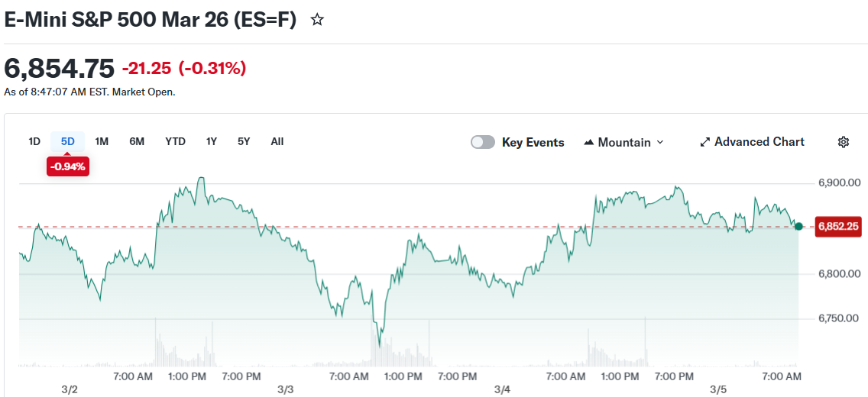Click the E-Mini S&P 500 title
Image resolution: width=868 pixels, height=397 pixels.
pyautogui.click(x=151, y=20)
